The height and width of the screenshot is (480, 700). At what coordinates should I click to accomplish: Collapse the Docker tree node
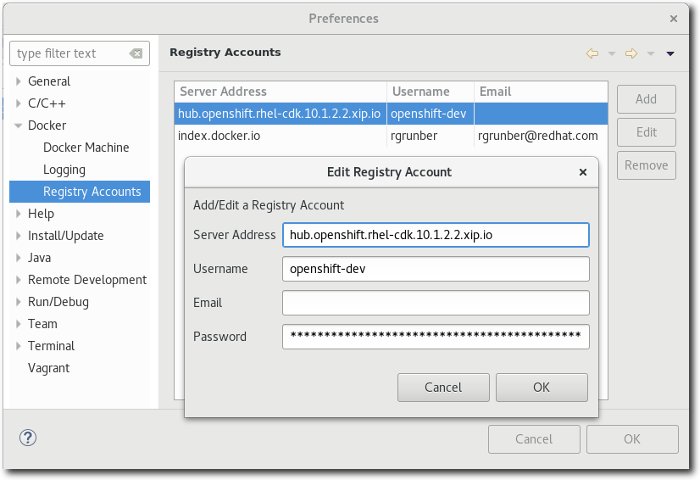point(18,126)
